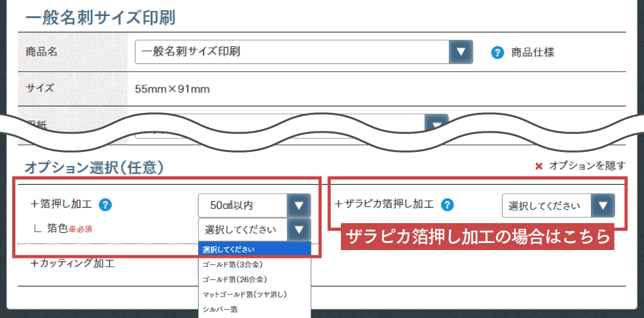Image resolution: width=644 pixels, height=318 pixels.
Task: Expand the +カッティング加工 option
Action: click(x=72, y=263)
